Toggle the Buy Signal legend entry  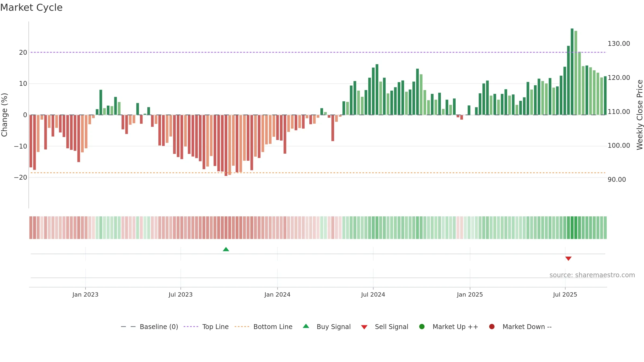(327, 327)
